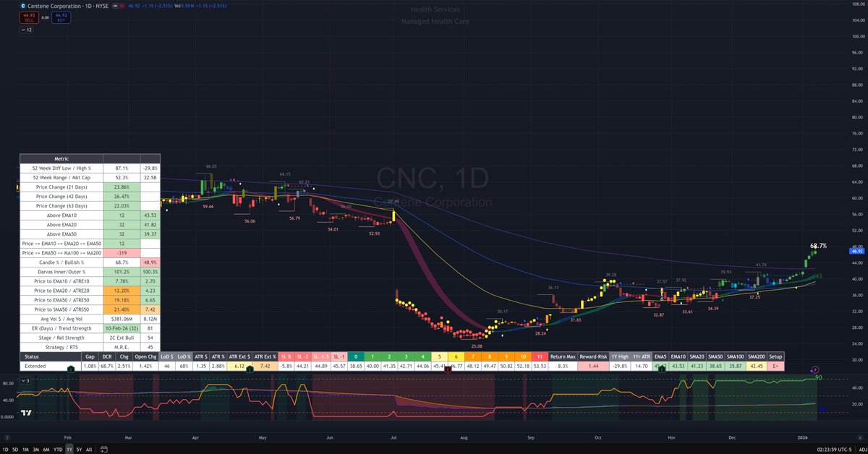Click the 66.03 high price label
This screenshot has height=454, width=868.
pyautogui.click(x=210, y=166)
